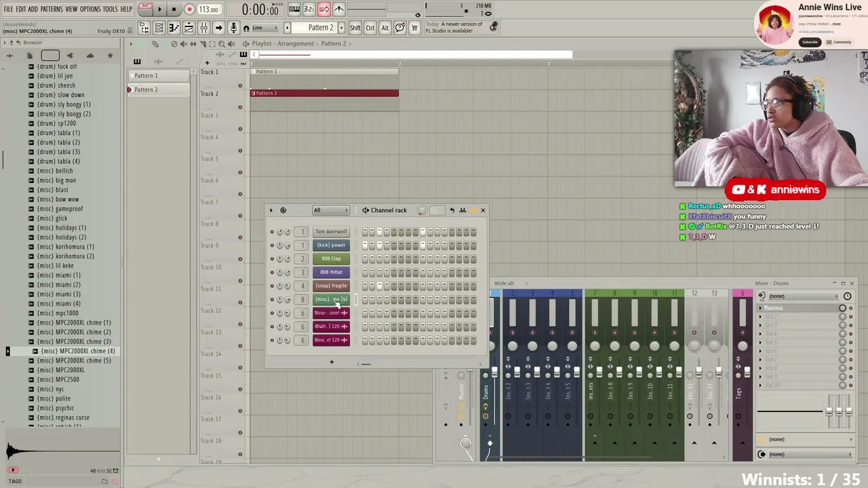
Task: Open the Pattern 2 selector
Action: 321,28
